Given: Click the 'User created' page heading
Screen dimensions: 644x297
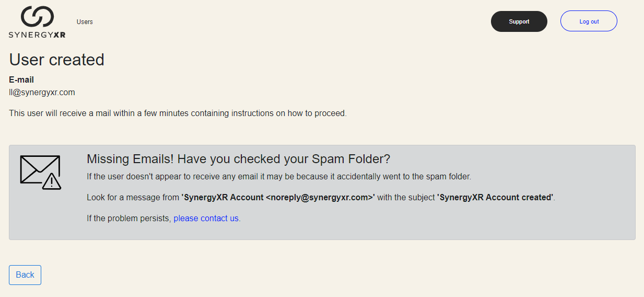Looking at the screenshot, I should 57,60.
